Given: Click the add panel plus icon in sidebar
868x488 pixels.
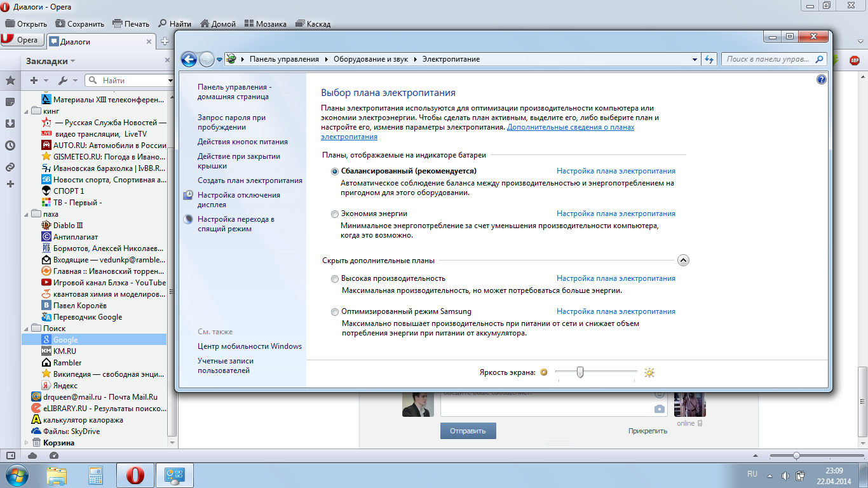Looking at the screenshot, I should (x=10, y=184).
